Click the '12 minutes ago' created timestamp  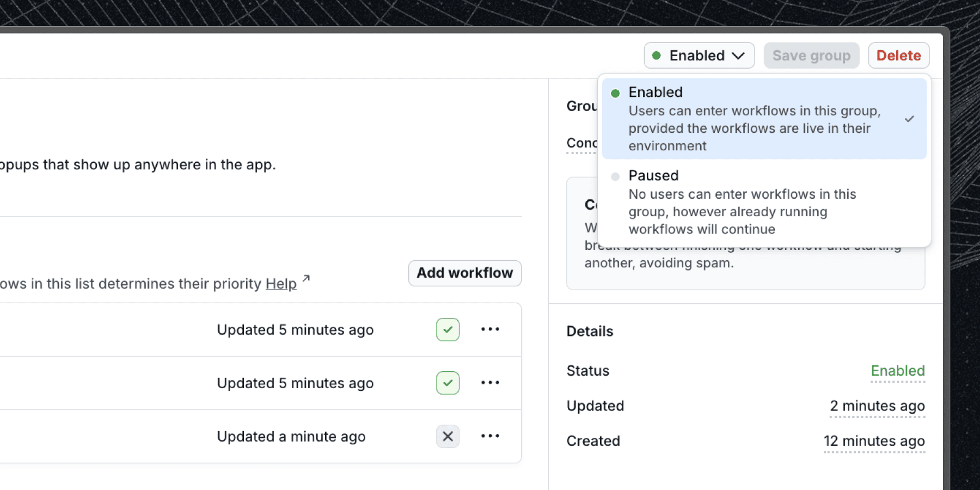point(874,441)
